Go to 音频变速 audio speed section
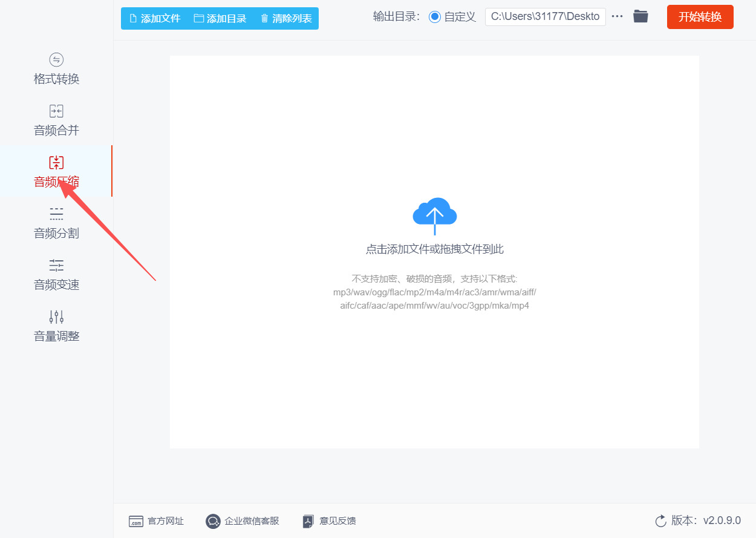The height and width of the screenshot is (538, 756). (56, 274)
